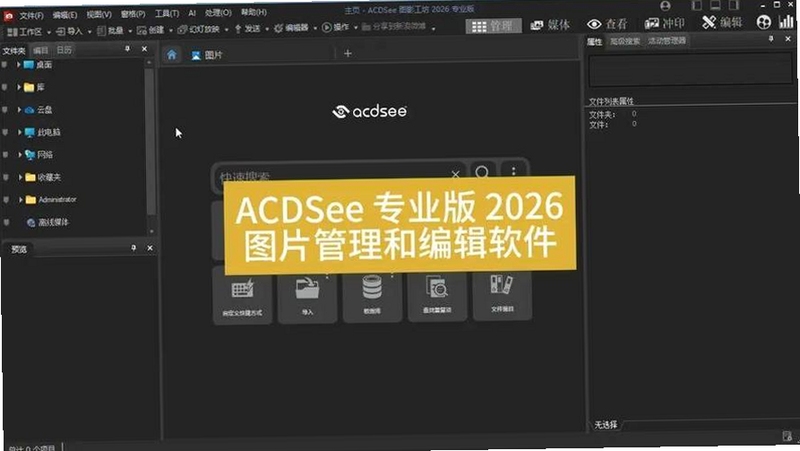Open the AI menu
Image resolution: width=800 pixels, height=451 pixels.
click(192, 13)
